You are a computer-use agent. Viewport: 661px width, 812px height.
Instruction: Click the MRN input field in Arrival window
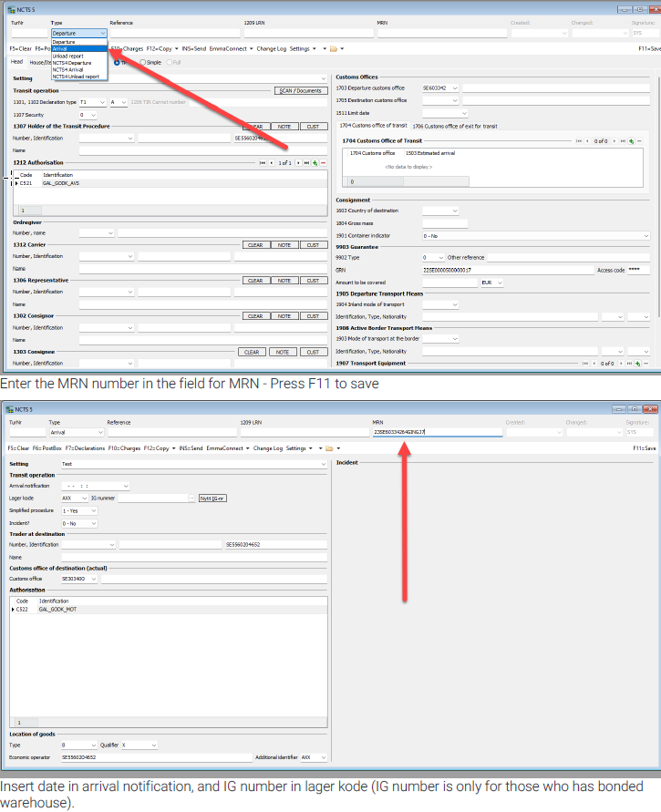click(x=438, y=432)
